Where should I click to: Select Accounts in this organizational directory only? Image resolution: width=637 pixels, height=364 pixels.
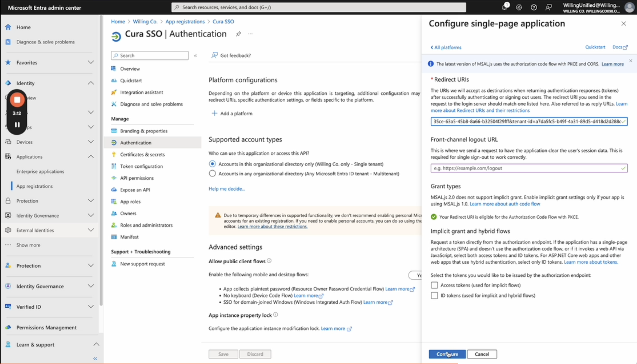[212, 164]
